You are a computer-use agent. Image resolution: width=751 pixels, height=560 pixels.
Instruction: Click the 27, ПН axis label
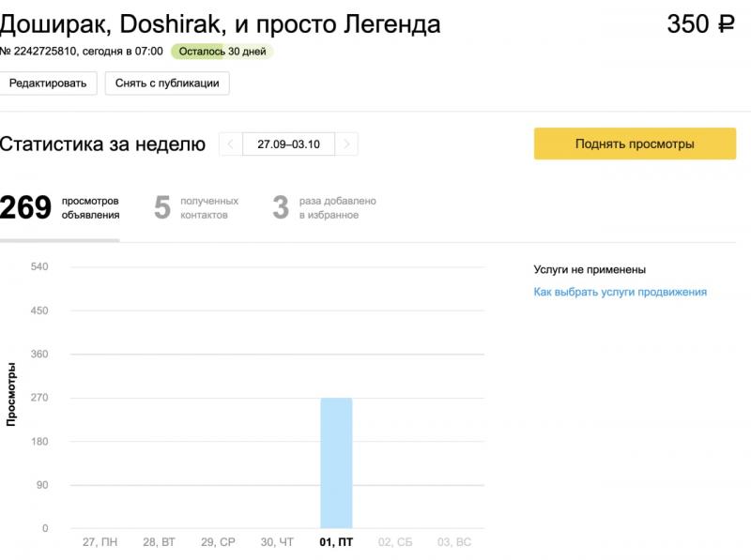click(x=100, y=542)
